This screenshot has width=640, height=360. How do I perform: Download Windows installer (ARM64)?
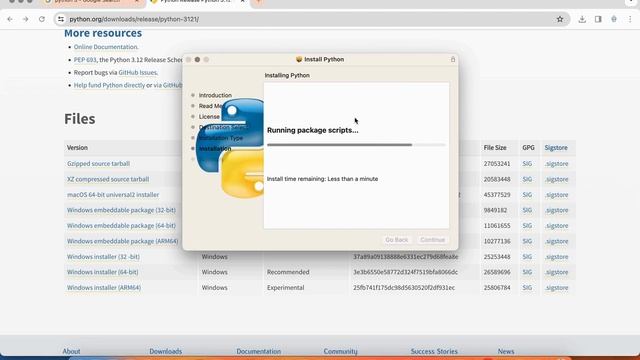tap(104, 288)
